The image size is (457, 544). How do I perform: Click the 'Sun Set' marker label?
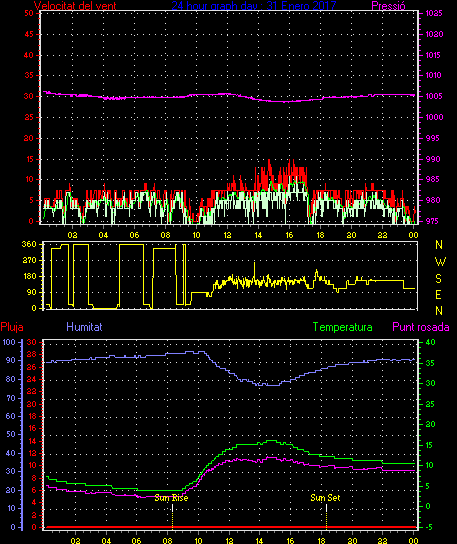[x=325, y=498]
